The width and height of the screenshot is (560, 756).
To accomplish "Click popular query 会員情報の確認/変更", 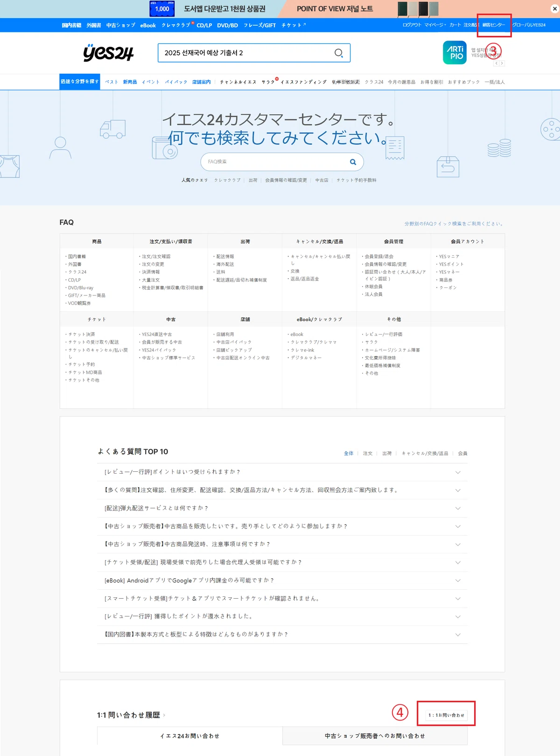I will (x=286, y=180).
